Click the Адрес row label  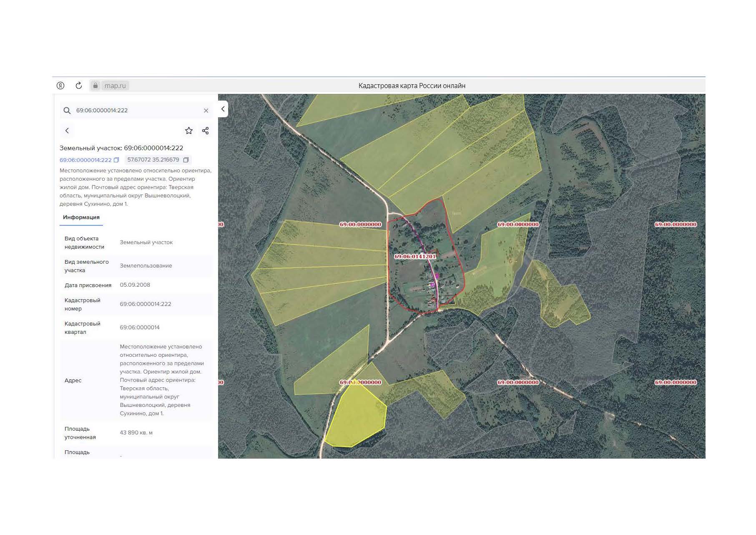coord(73,381)
